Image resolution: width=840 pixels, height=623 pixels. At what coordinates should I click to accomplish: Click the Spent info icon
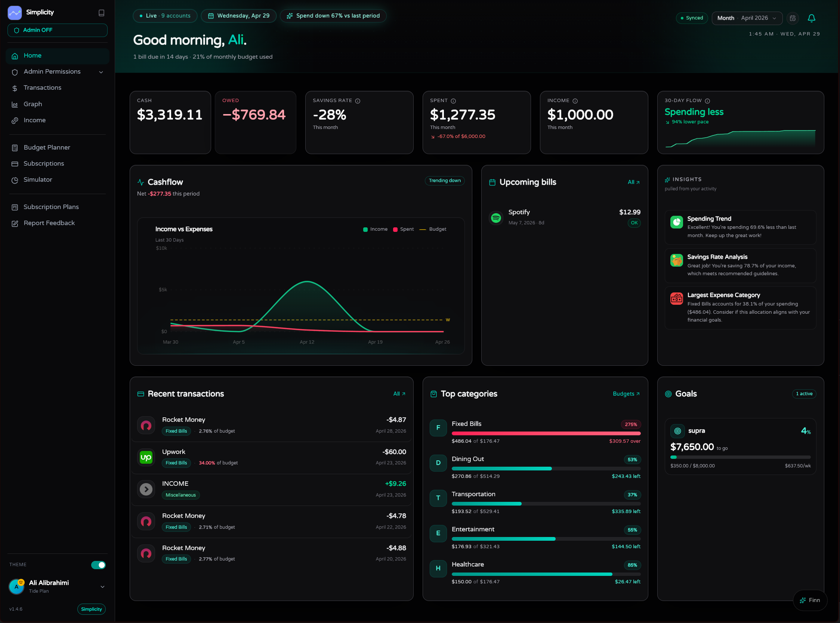pyautogui.click(x=453, y=101)
